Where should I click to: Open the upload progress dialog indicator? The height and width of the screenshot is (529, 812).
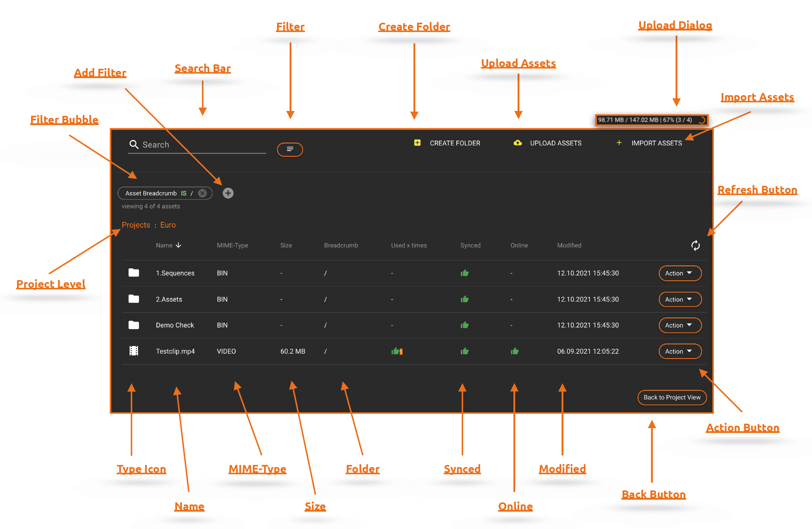click(x=651, y=120)
